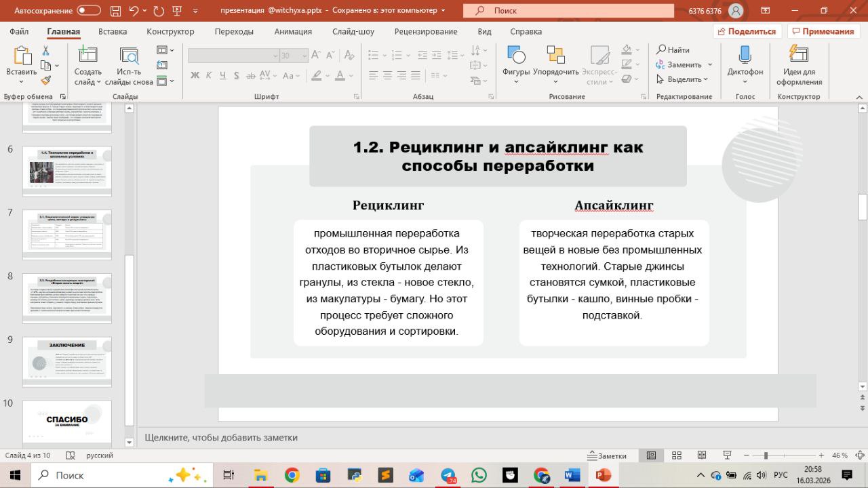
Task: Click fit slide to window icon
Action: click(859, 455)
